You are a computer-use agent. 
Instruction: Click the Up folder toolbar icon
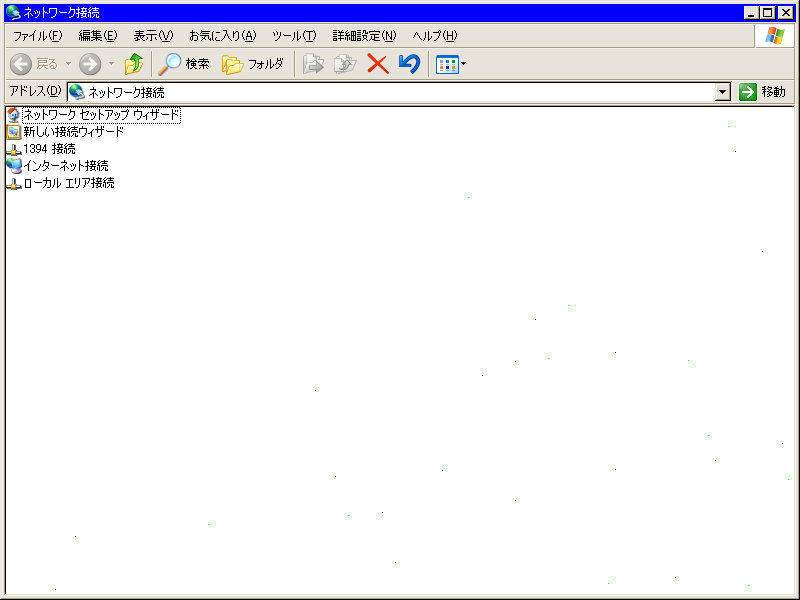pos(133,64)
